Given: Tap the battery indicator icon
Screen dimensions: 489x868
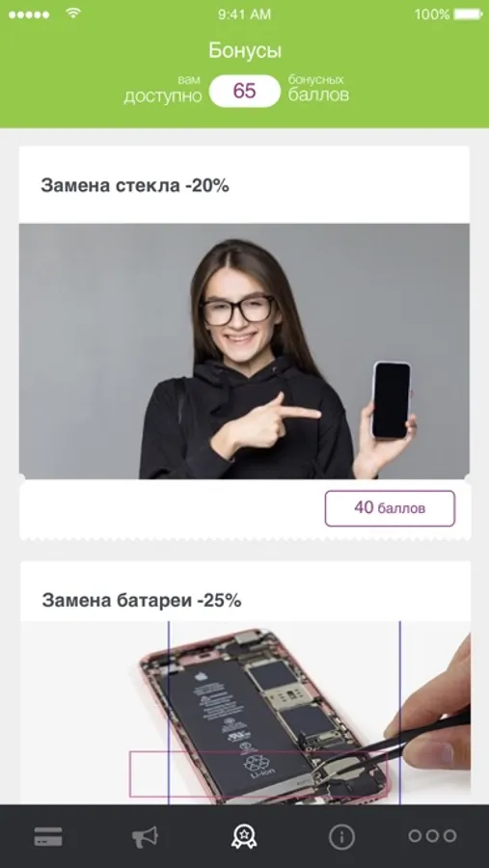Looking at the screenshot, I should pyautogui.click(x=469, y=14).
